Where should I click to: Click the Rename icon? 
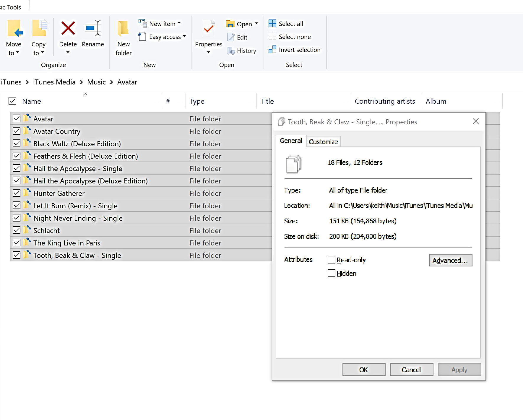click(93, 28)
